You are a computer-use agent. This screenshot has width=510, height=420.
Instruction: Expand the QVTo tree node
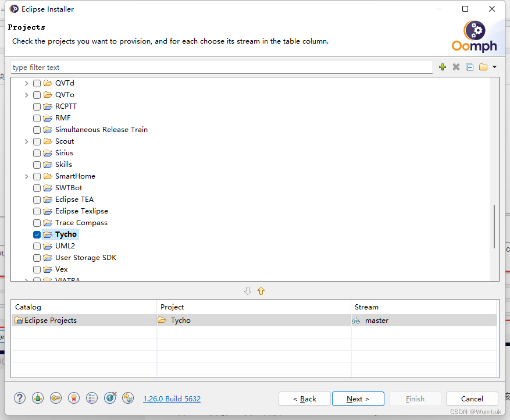tap(27, 95)
